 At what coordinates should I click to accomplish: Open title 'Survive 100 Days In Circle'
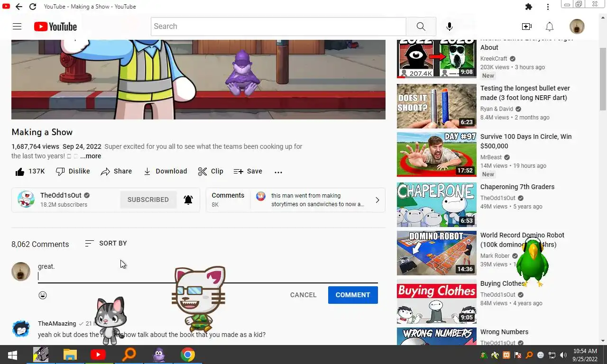(526, 141)
